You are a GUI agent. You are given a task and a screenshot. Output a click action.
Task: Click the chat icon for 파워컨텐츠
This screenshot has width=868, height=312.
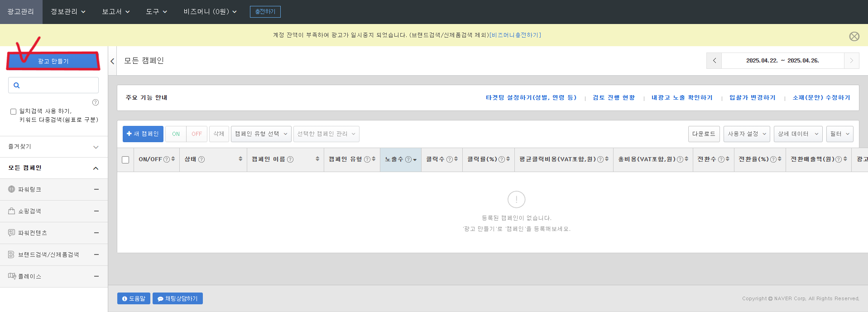(x=12, y=233)
